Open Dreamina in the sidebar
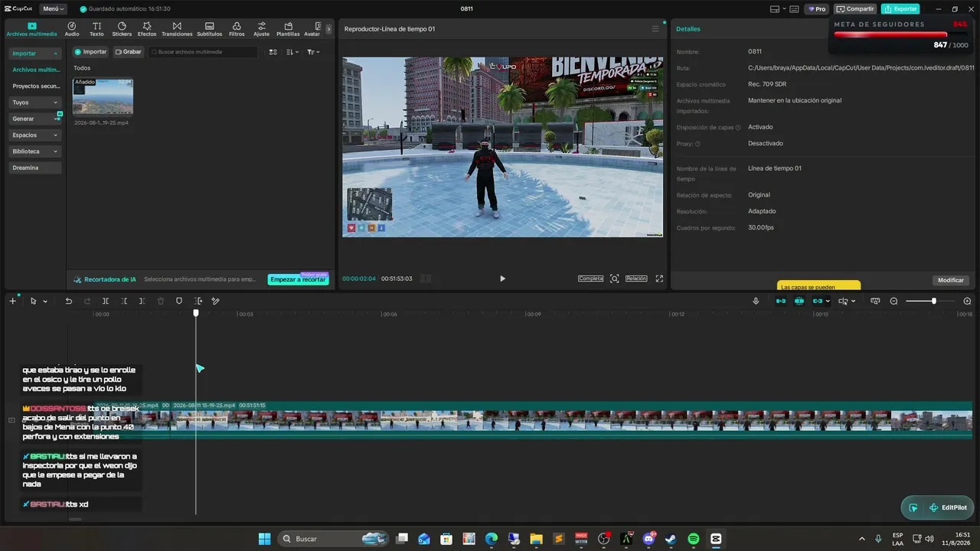Image resolution: width=980 pixels, height=551 pixels. pos(35,168)
